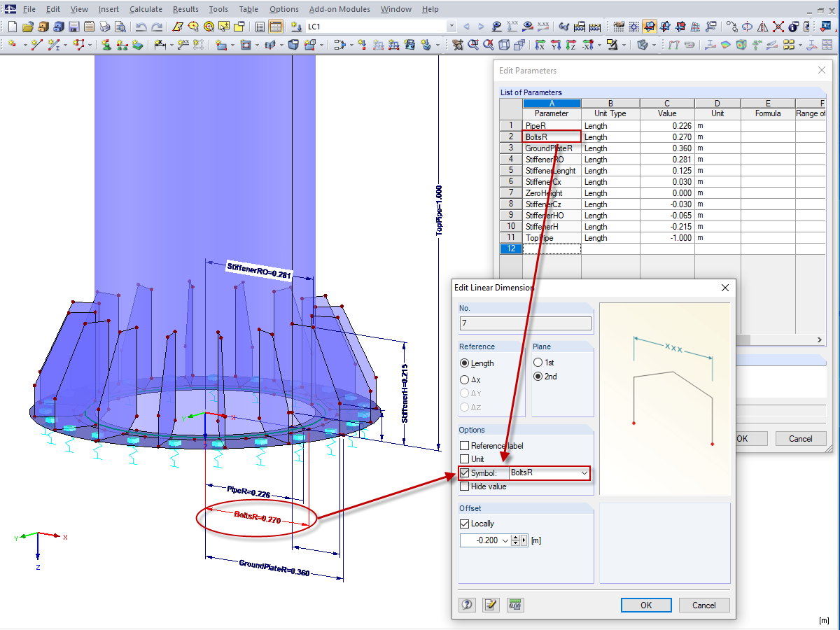Click Cancel in Edit Parameters dialog

coord(801,439)
